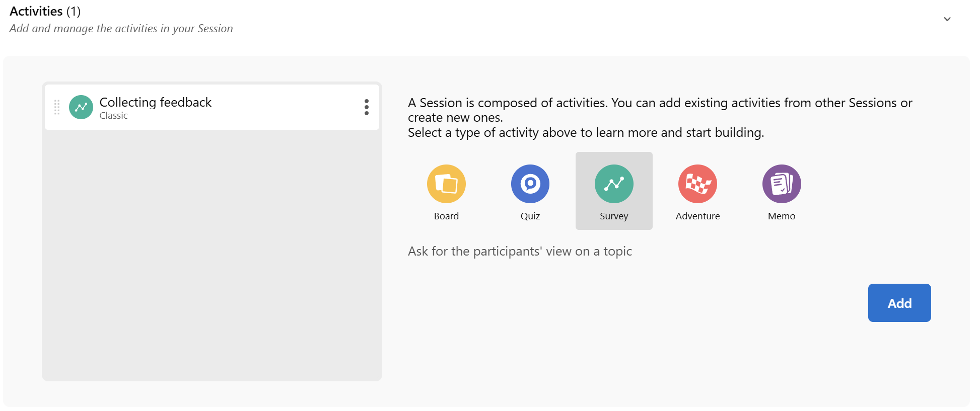Collapse the Activities section chevron

(x=947, y=19)
